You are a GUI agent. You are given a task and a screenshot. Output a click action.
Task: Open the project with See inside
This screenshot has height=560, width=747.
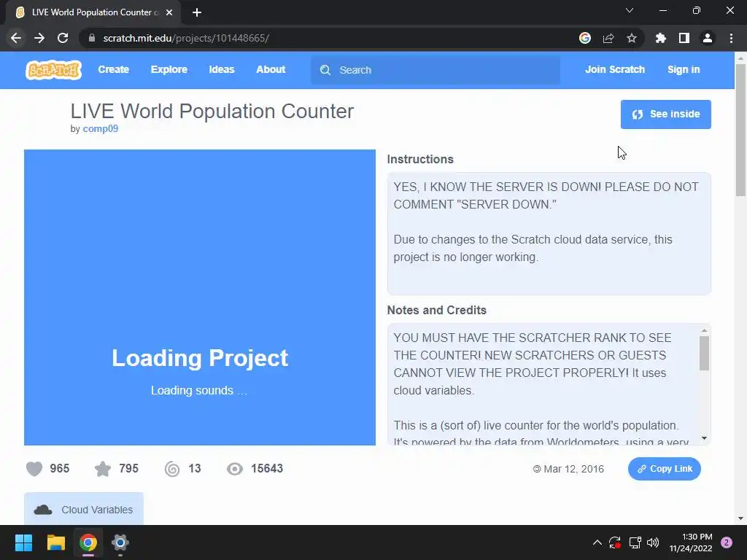[665, 114]
